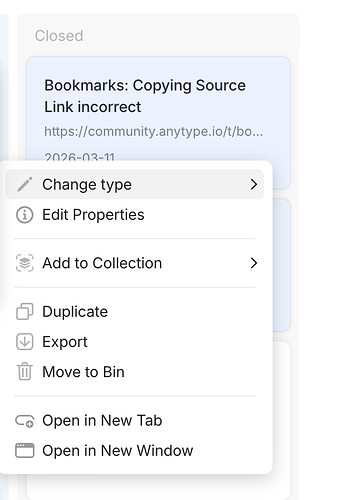Expand the Change type submenu arrow
Screen dimensions: 362x500
tap(254, 184)
